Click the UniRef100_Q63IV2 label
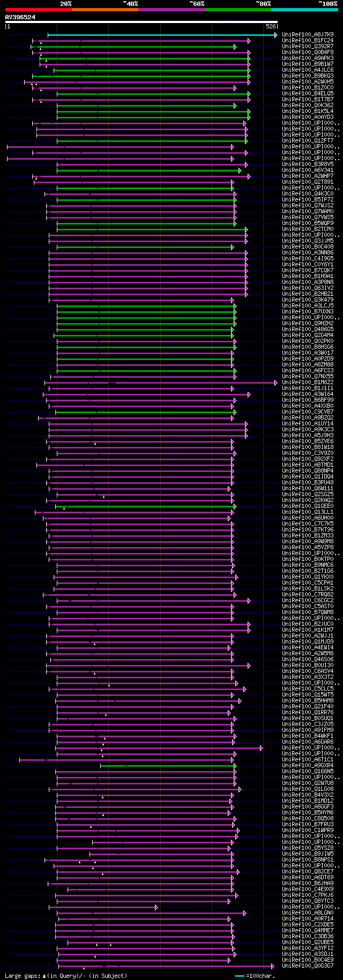The image size is (343, 980). pos(308,288)
